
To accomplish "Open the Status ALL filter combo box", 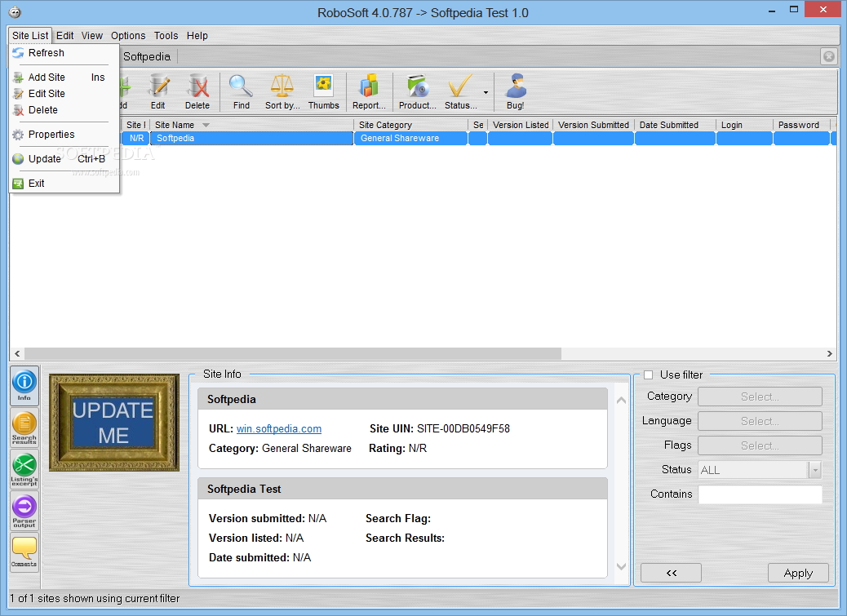I will tap(760, 470).
